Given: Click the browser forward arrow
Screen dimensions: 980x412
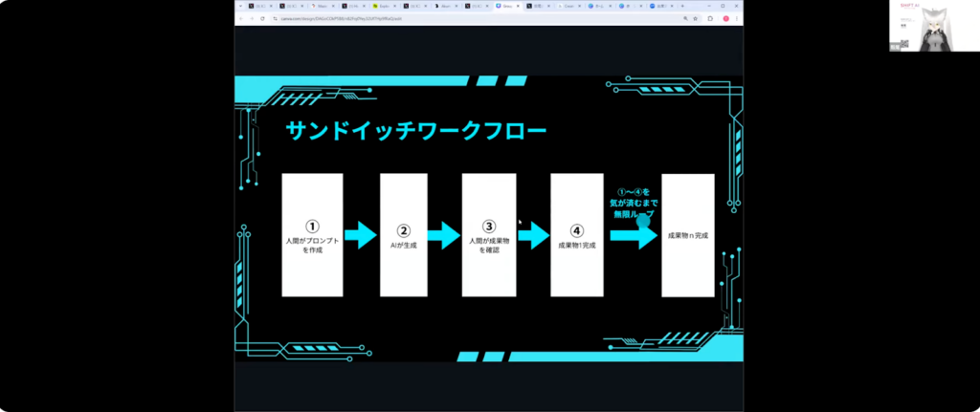Looking at the screenshot, I should pyautogui.click(x=251, y=18).
